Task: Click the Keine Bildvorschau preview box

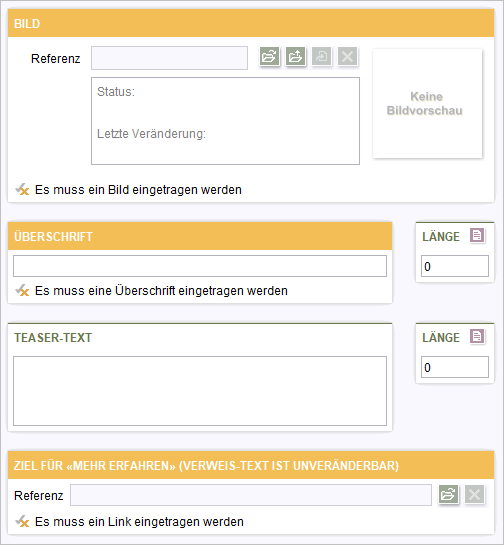Action: coord(427,104)
